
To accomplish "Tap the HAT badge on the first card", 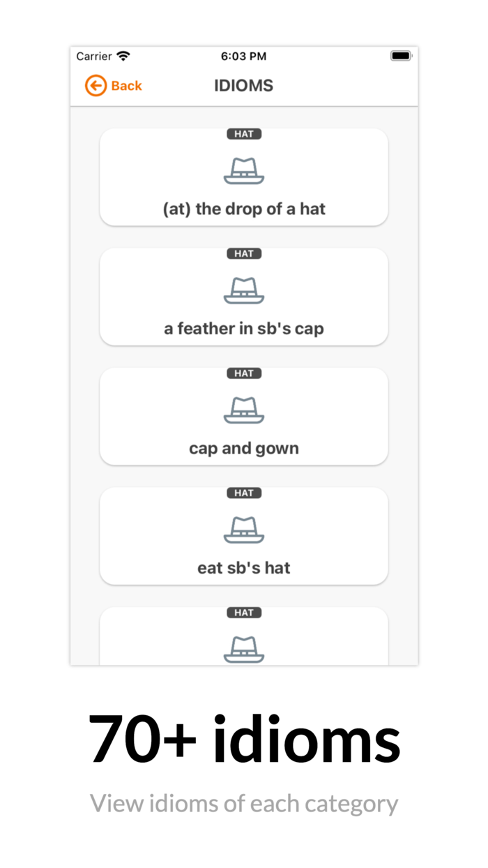I will click(x=244, y=134).
